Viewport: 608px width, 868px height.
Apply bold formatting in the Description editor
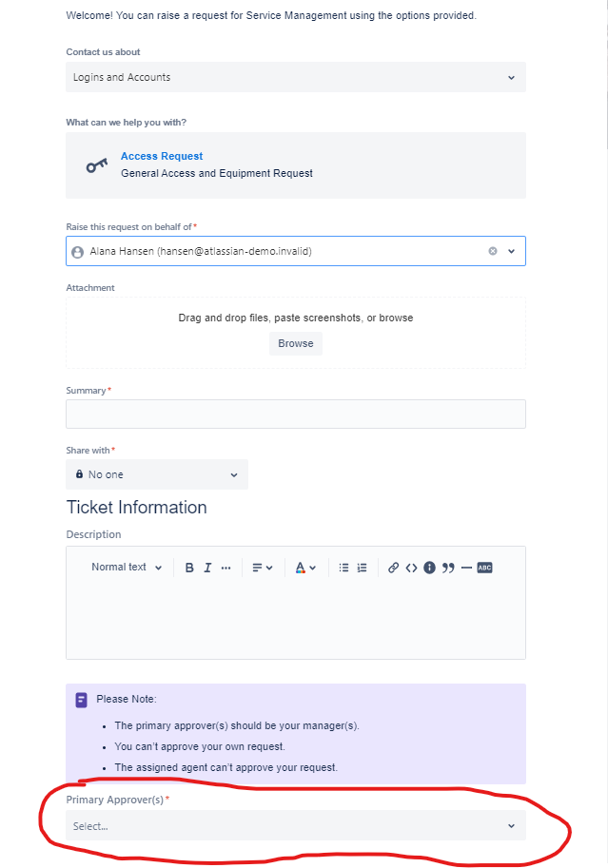point(189,567)
